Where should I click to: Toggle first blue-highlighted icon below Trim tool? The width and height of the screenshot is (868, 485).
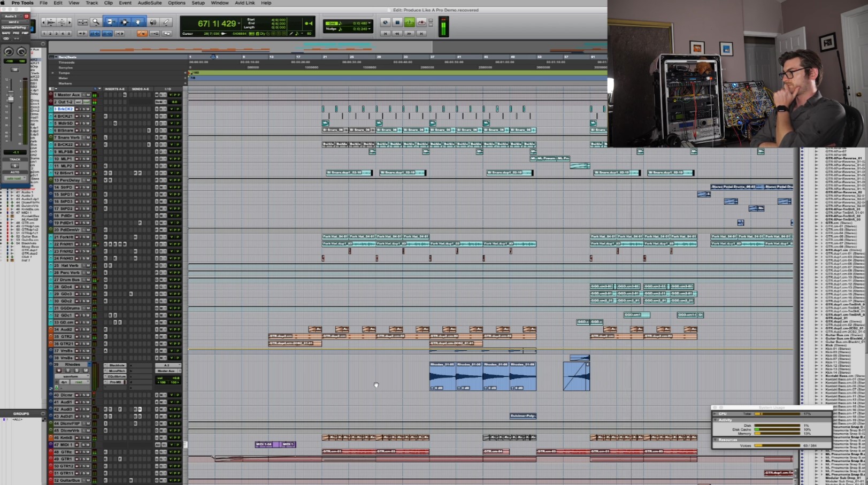click(95, 33)
